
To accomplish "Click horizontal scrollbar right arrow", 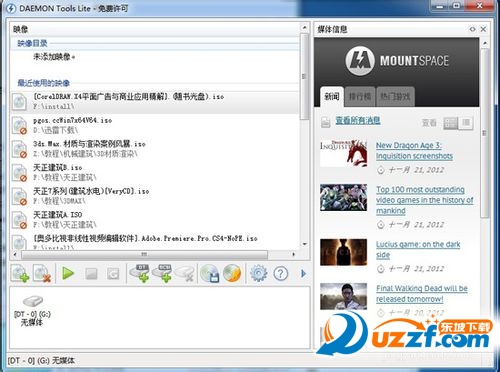I will click(x=293, y=254).
